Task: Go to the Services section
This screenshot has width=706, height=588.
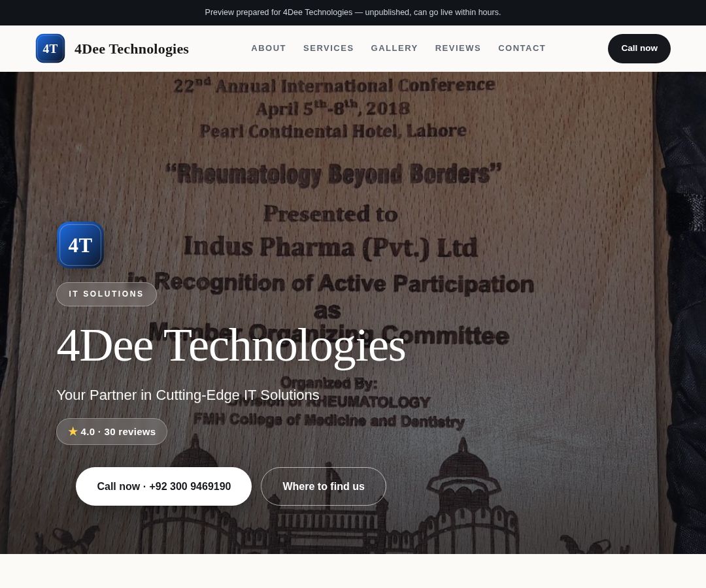Action: [328, 48]
